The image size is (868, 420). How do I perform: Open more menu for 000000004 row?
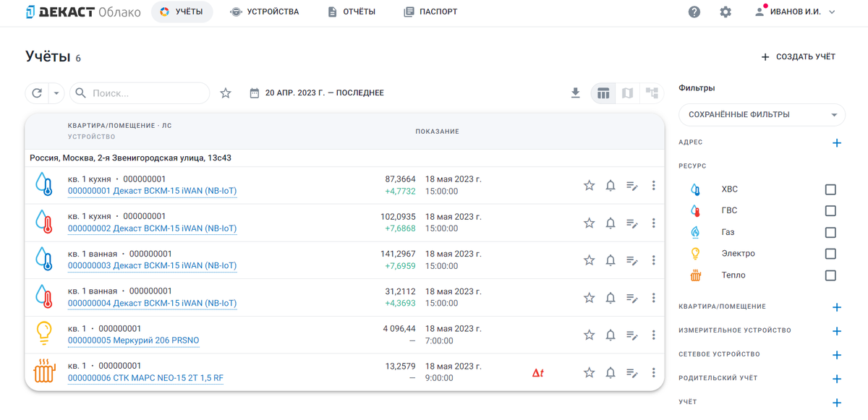(x=653, y=298)
